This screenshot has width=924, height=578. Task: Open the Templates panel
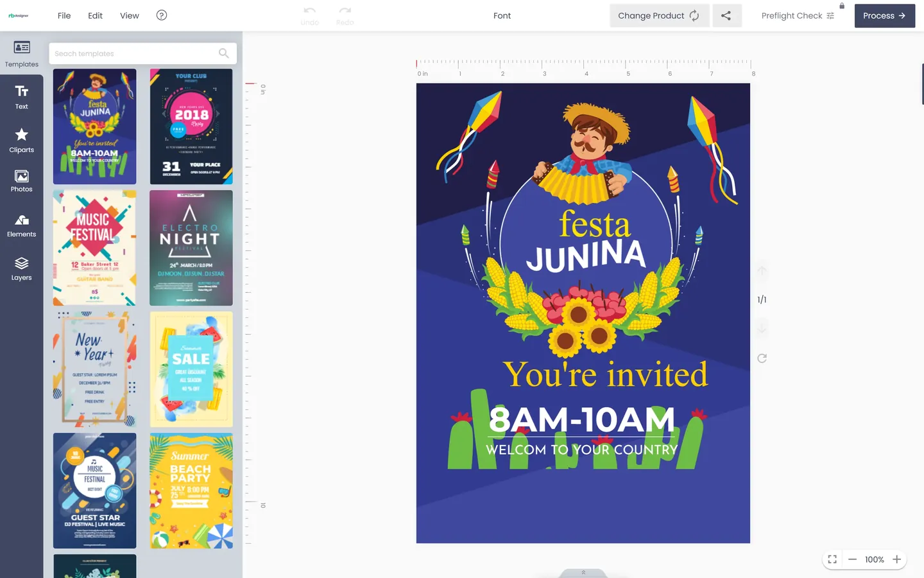[22, 53]
